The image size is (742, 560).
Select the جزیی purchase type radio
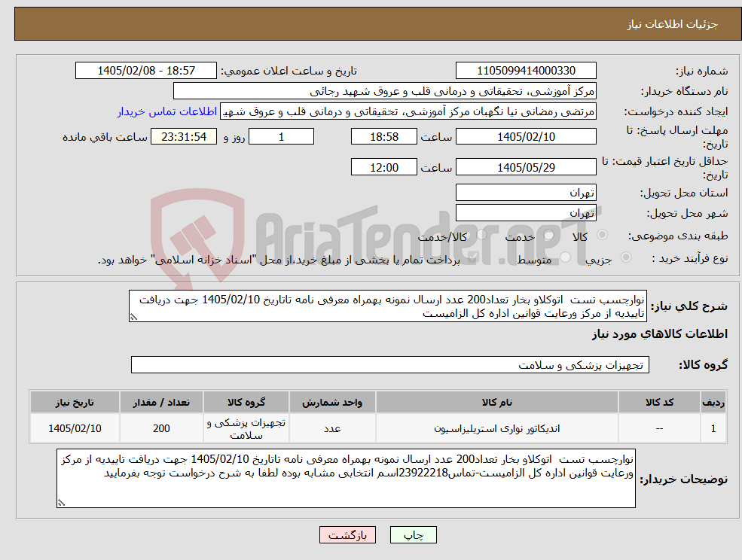pos(625,257)
